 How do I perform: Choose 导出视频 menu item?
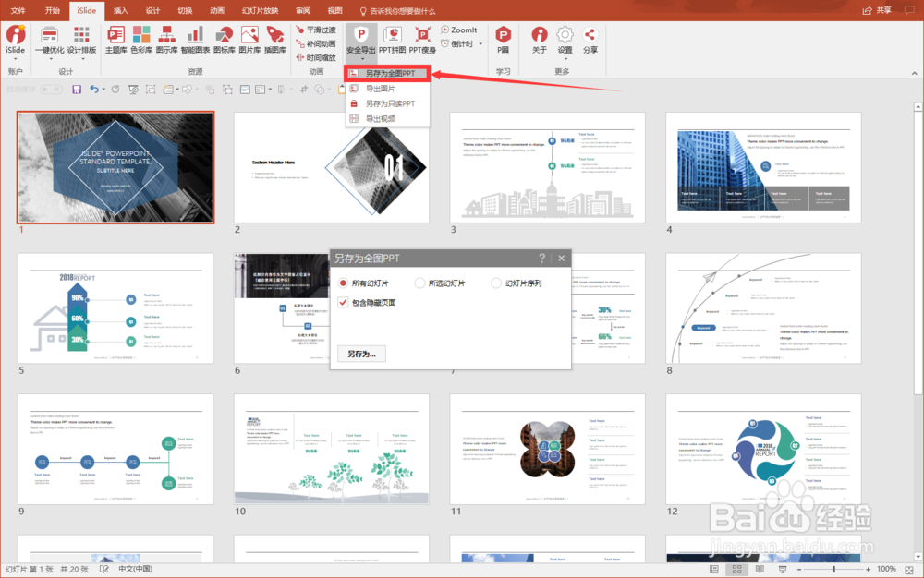click(x=388, y=119)
